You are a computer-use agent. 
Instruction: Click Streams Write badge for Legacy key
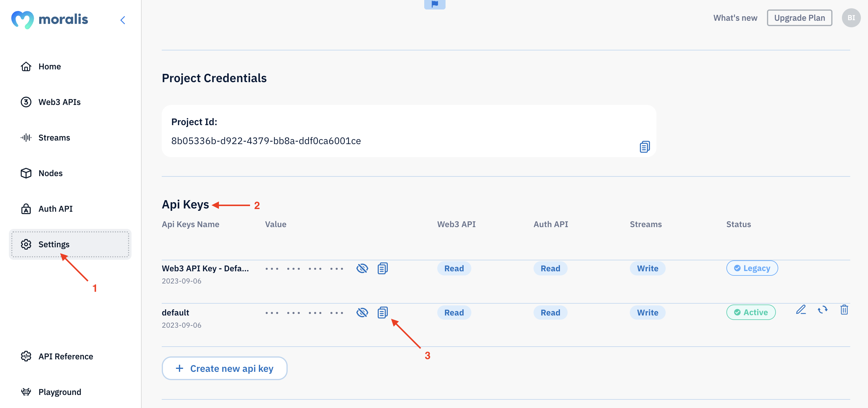coord(647,268)
